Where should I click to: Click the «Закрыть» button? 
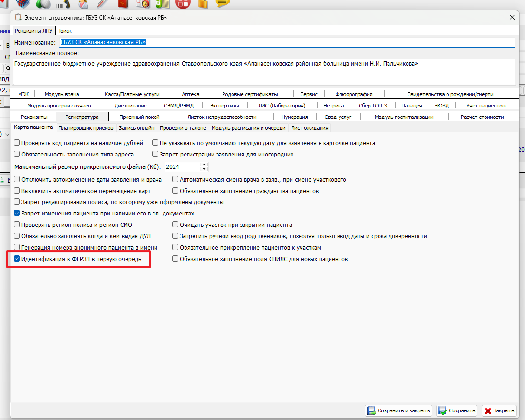tap(499, 410)
